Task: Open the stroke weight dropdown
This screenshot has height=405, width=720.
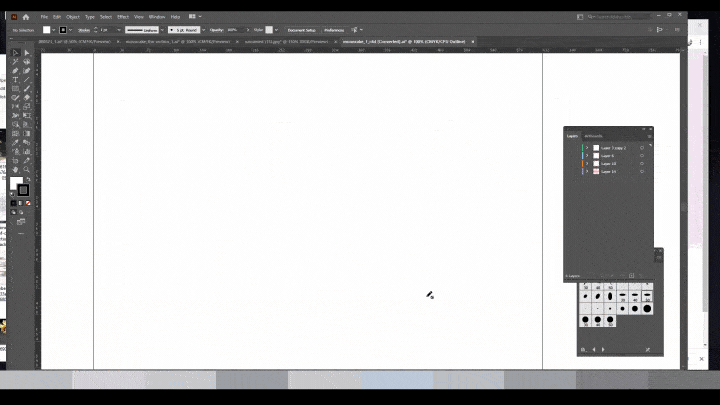Action: click(119, 30)
